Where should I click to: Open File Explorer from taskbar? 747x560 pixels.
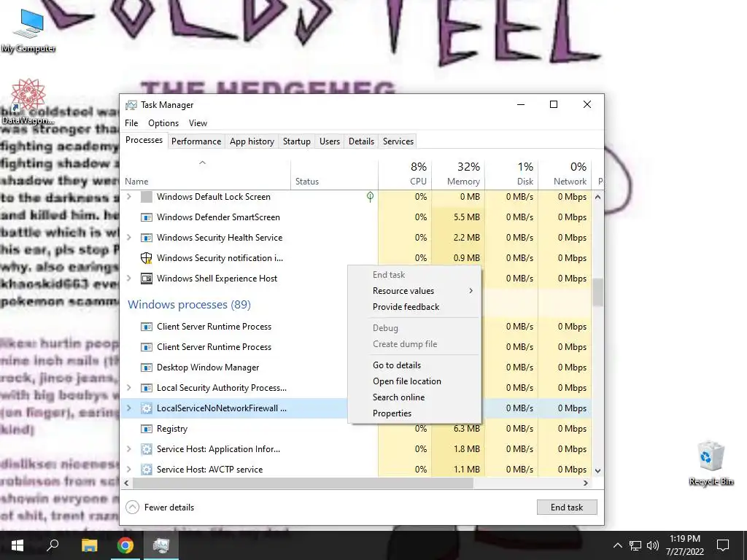pyautogui.click(x=89, y=545)
